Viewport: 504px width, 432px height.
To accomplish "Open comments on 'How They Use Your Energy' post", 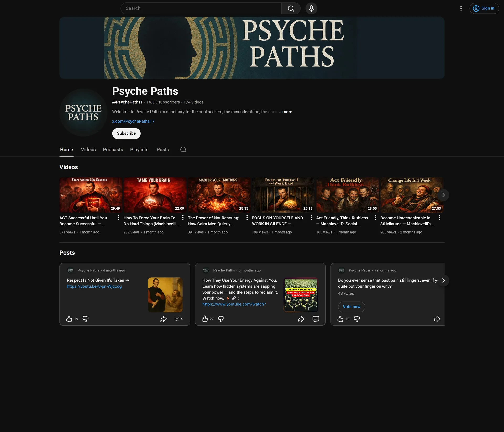I will 316,319.
